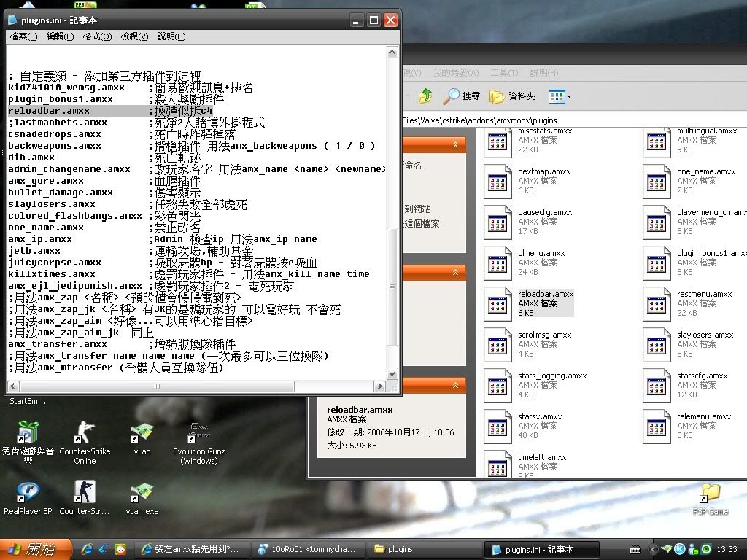Click the Up folder icon in Explorer toolbar

[x=425, y=96]
